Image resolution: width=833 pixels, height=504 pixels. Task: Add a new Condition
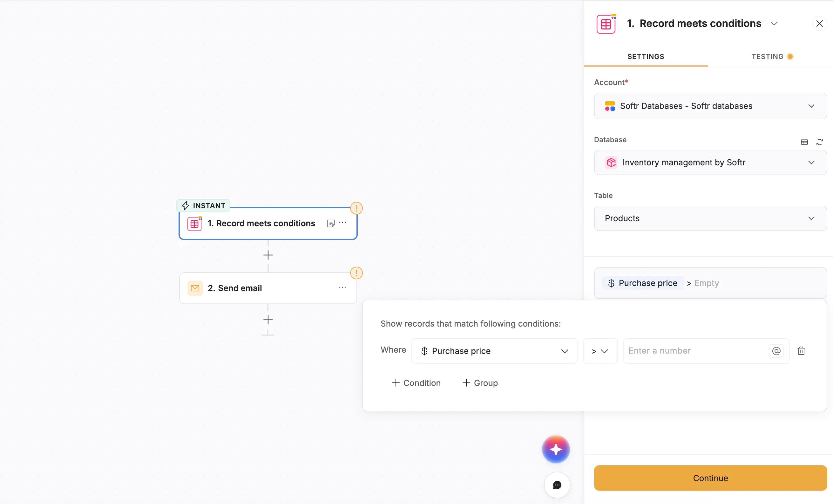[x=416, y=383]
